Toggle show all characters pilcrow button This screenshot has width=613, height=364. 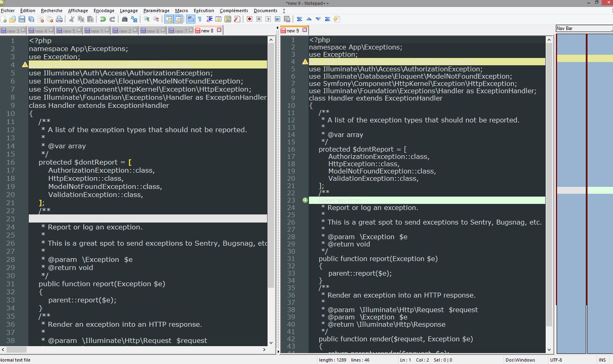(199, 19)
